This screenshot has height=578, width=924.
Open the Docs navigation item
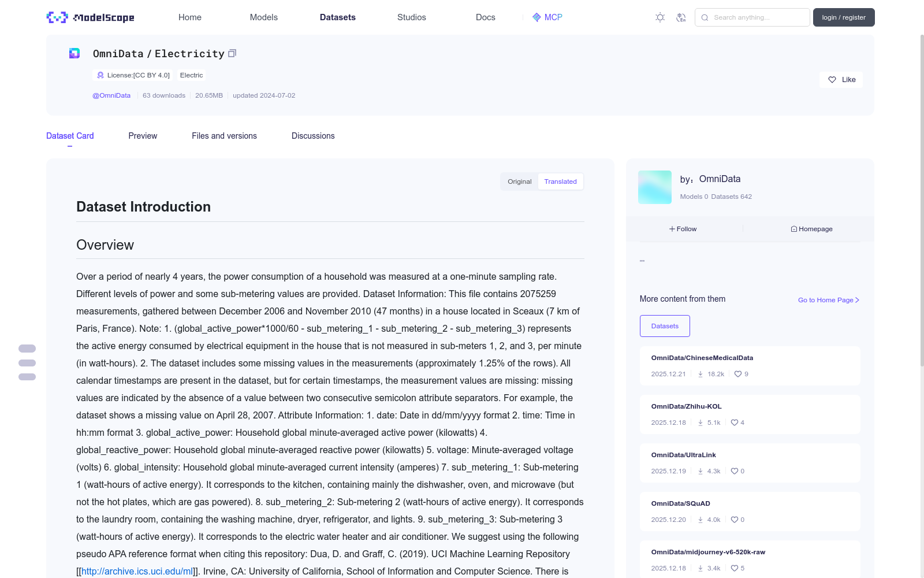point(486,17)
